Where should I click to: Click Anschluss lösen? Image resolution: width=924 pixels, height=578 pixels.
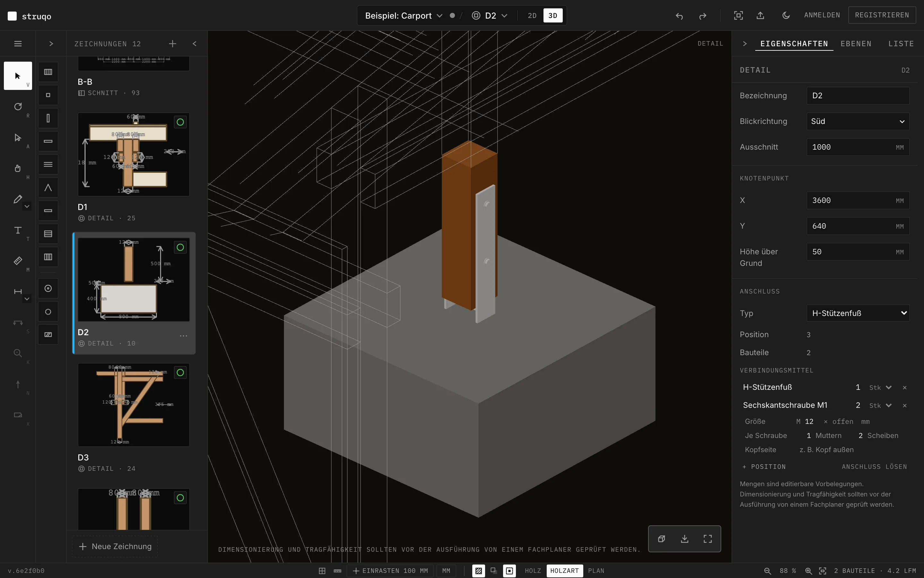(x=874, y=467)
